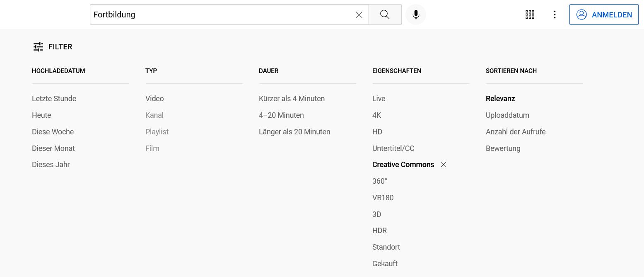
Task: Enable the 4K property filter
Action: (376, 115)
